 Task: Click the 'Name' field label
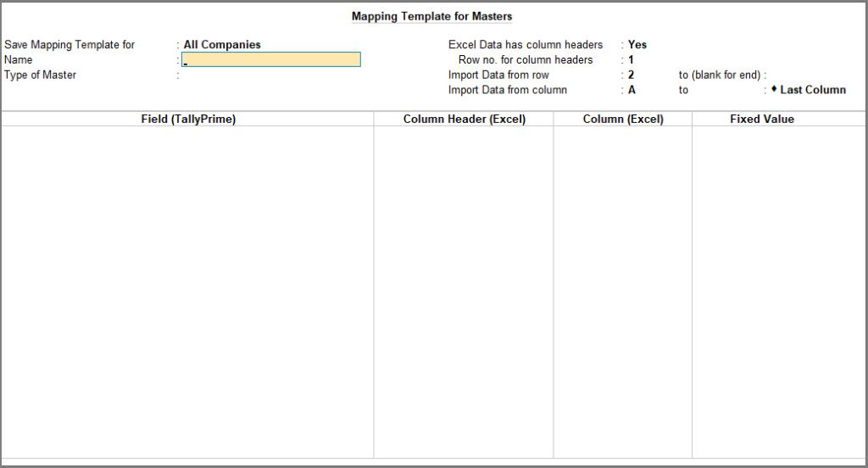click(x=19, y=59)
